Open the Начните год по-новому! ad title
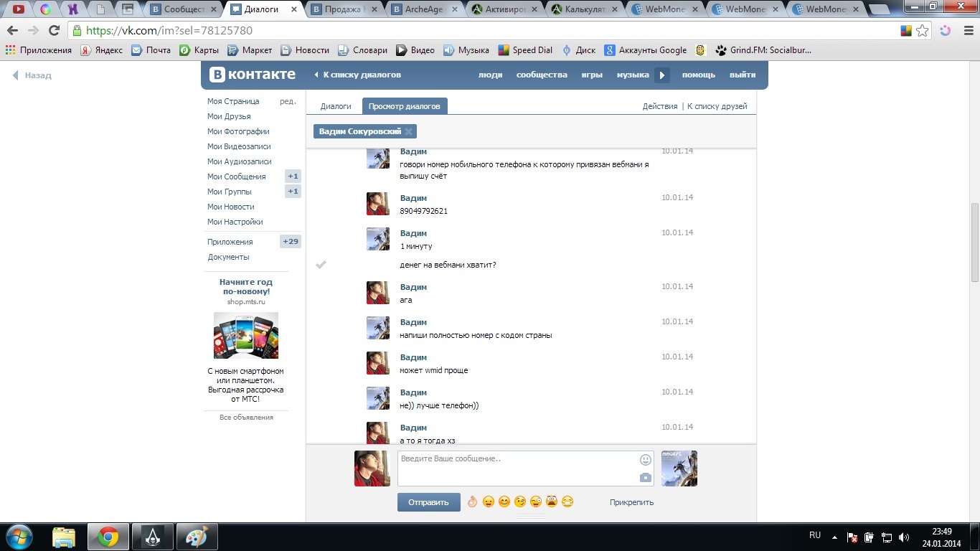980x551 pixels. [x=246, y=287]
